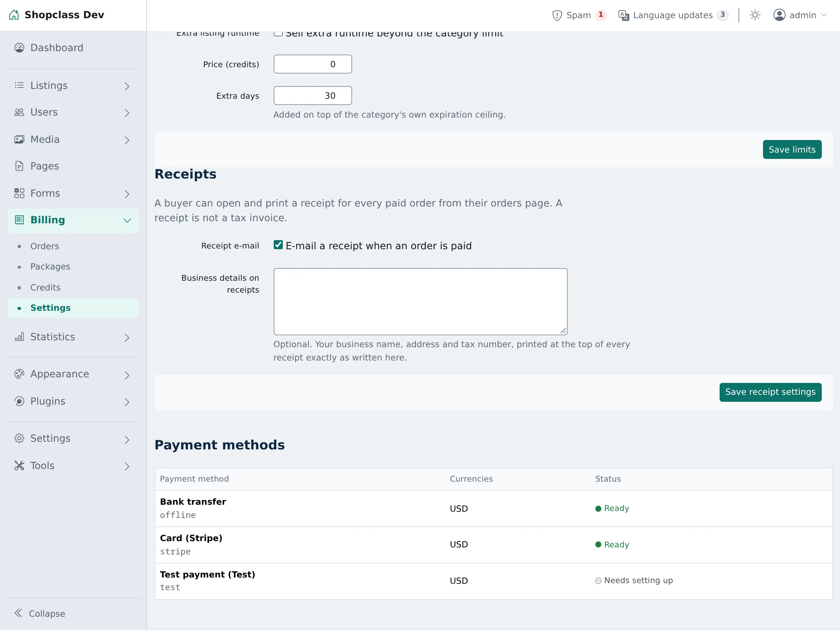
Task: Click the Save limits button
Action: point(792,149)
